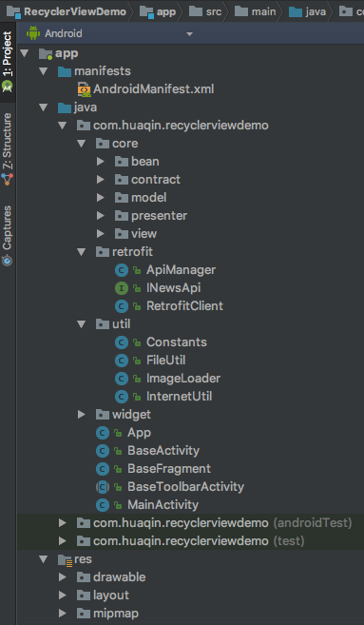Click the res resource folder icon
The image size is (364, 625).
(65, 559)
